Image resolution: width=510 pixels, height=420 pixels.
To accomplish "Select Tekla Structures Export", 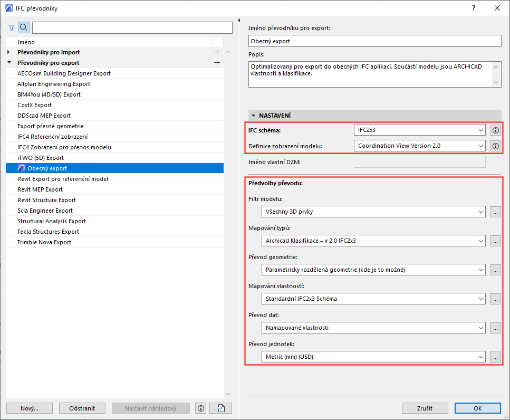I will click(115, 232).
